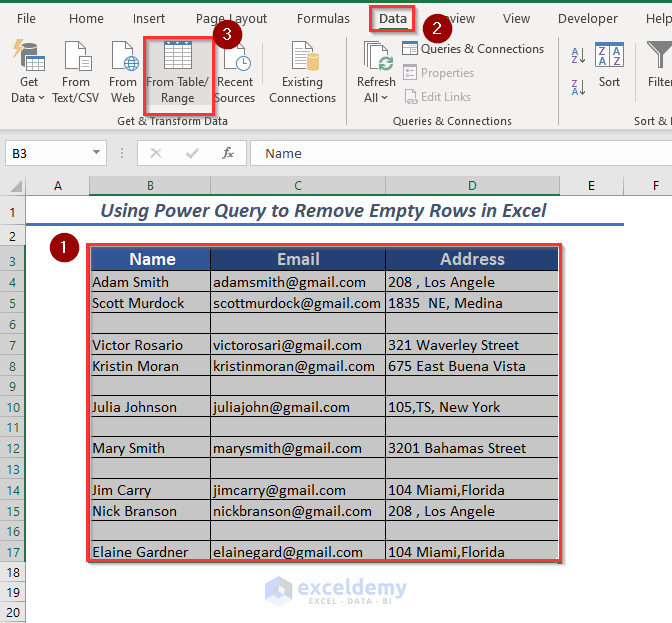The width and height of the screenshot is (672, 623).
Task: Select the cell Elaine Gardner
Action: pyautogui.click(x=150, y=551)
